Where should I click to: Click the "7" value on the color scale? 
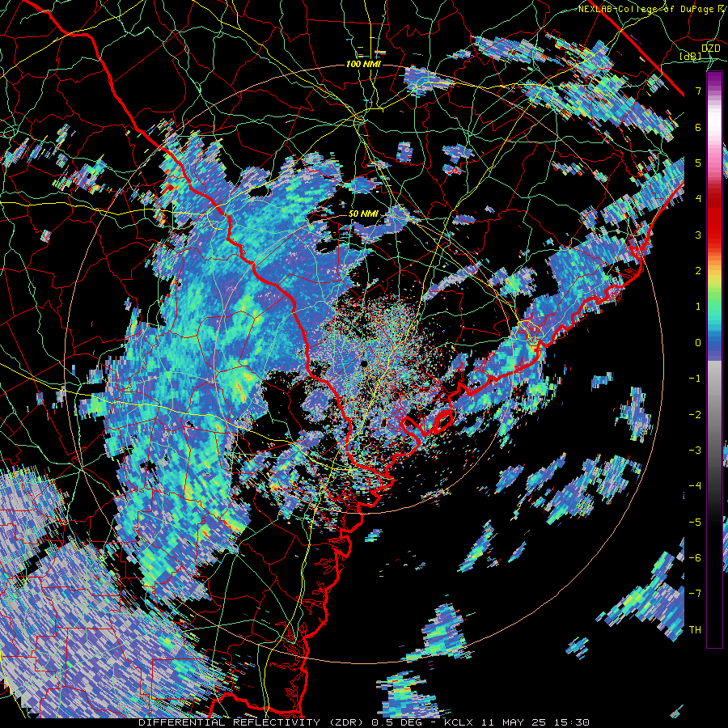tap(698, 91)
